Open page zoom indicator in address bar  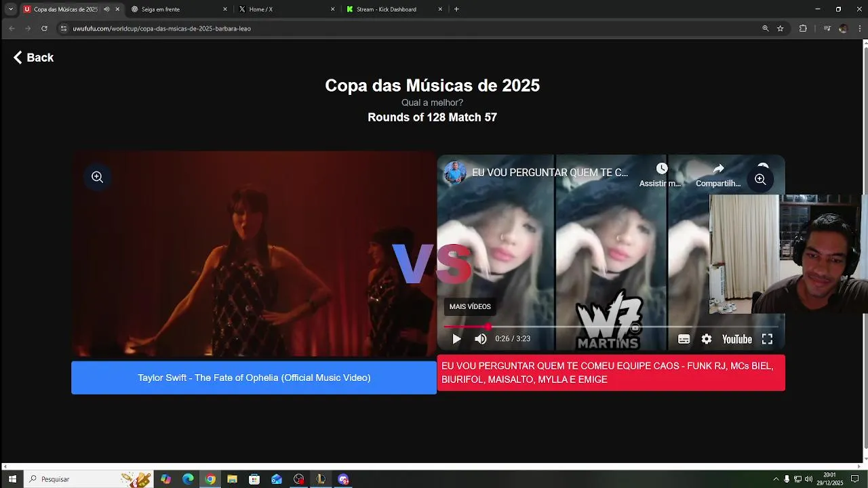[x=766, y=28]
